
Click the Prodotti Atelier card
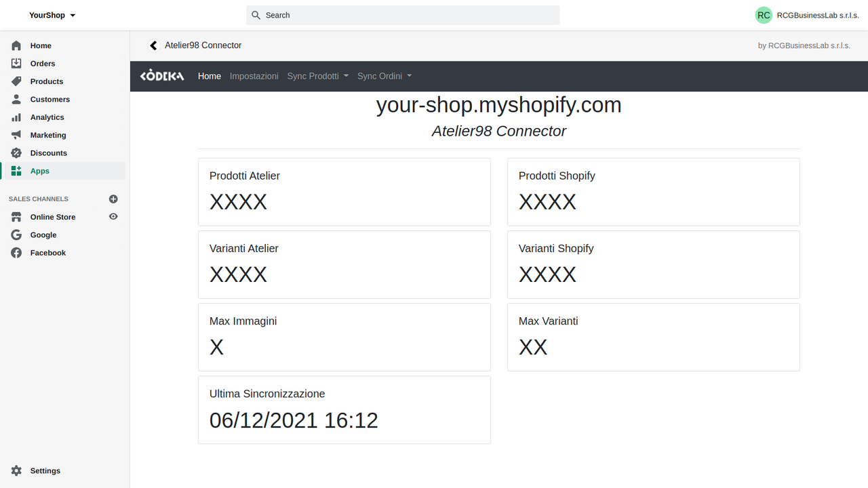pyautogui.click(x=344, y=192)
